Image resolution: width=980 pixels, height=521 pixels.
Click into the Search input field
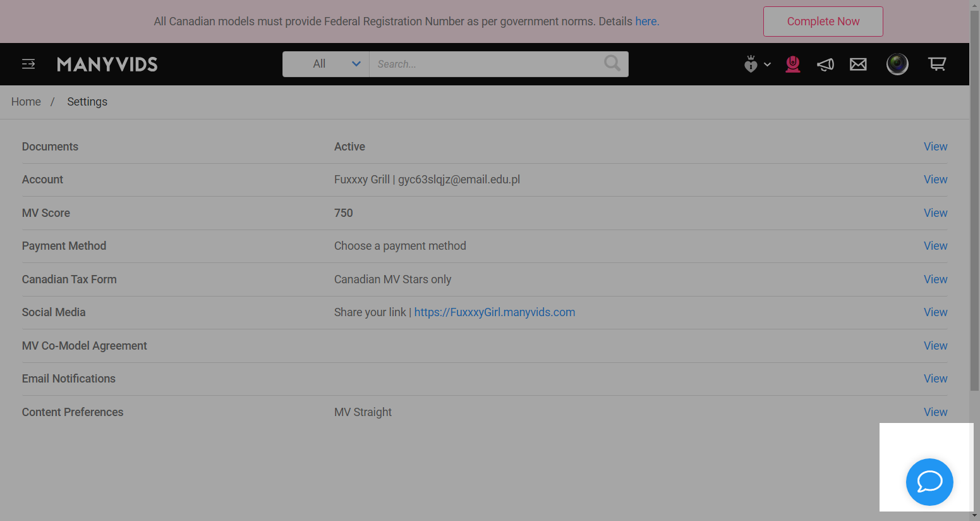click(487, 64)
